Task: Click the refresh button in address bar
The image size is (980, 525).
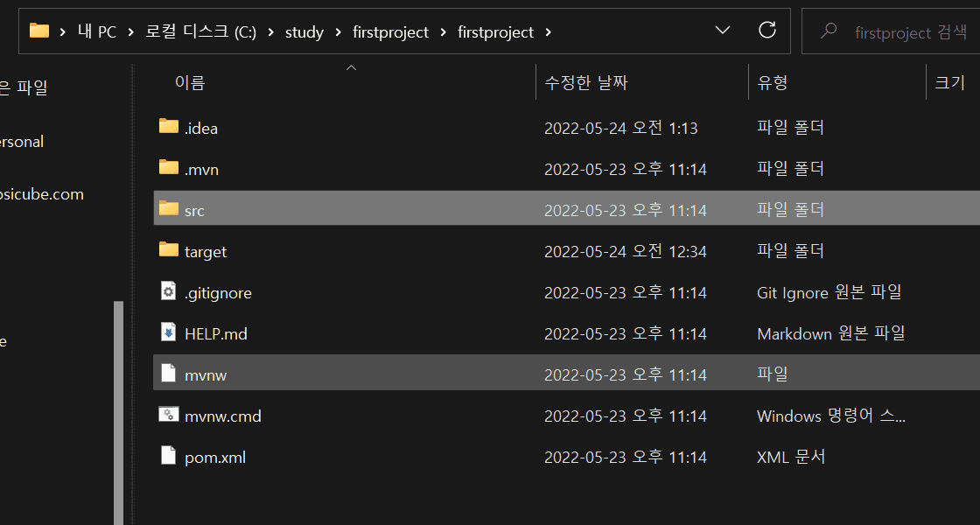Action: 766,30
